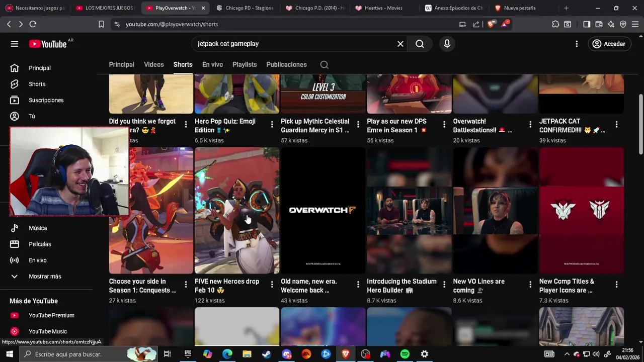The width and height of the screenshot is (644, 362).
Task: Open options for Overwatch Battlestations short
Action: (x=530, y=124)
